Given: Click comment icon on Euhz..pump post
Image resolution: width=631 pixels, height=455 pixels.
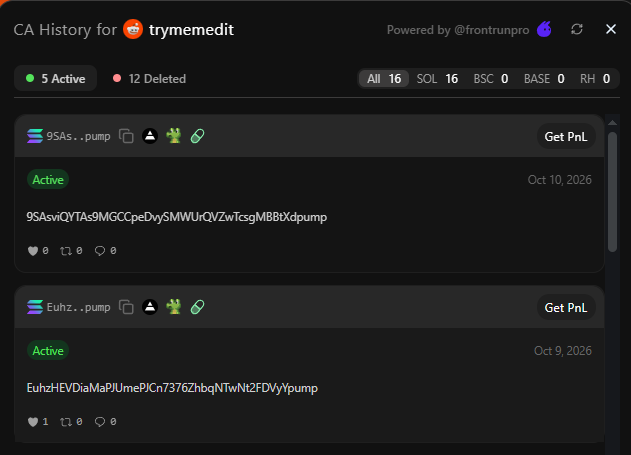Looking at the screenshot, I should (x=100, y=422).
